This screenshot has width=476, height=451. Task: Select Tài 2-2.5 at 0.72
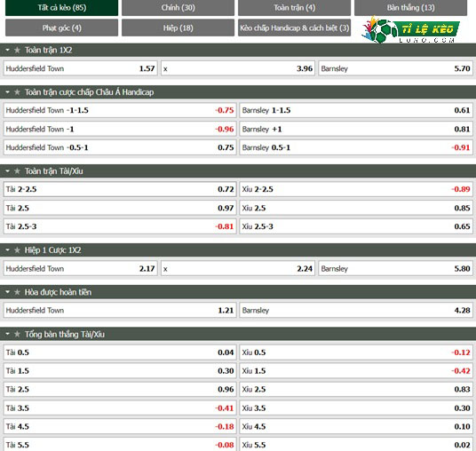click(x=120, y=189)
